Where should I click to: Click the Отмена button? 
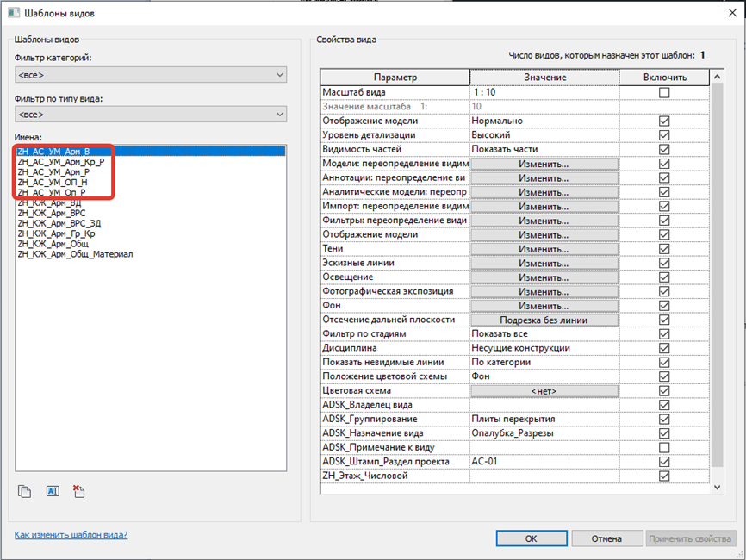[x=607, y=538]
